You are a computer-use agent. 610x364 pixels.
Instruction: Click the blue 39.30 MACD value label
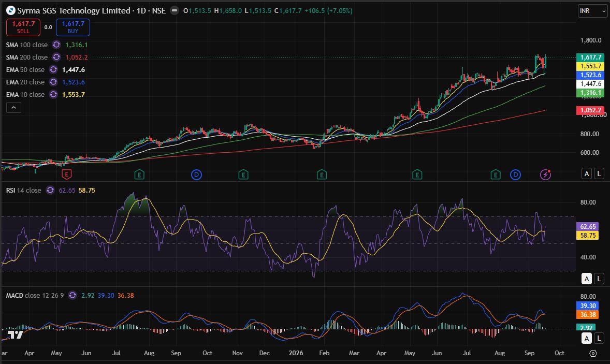click(587, 305)
